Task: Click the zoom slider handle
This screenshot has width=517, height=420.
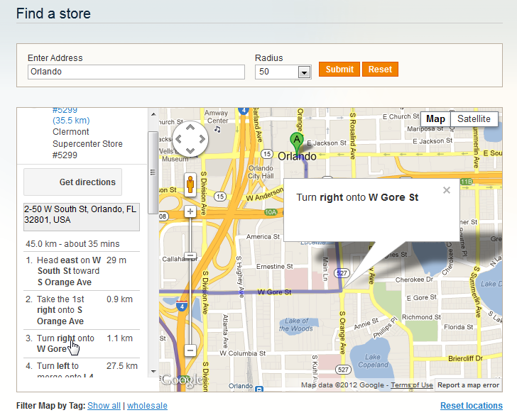Action: [190, 255]
